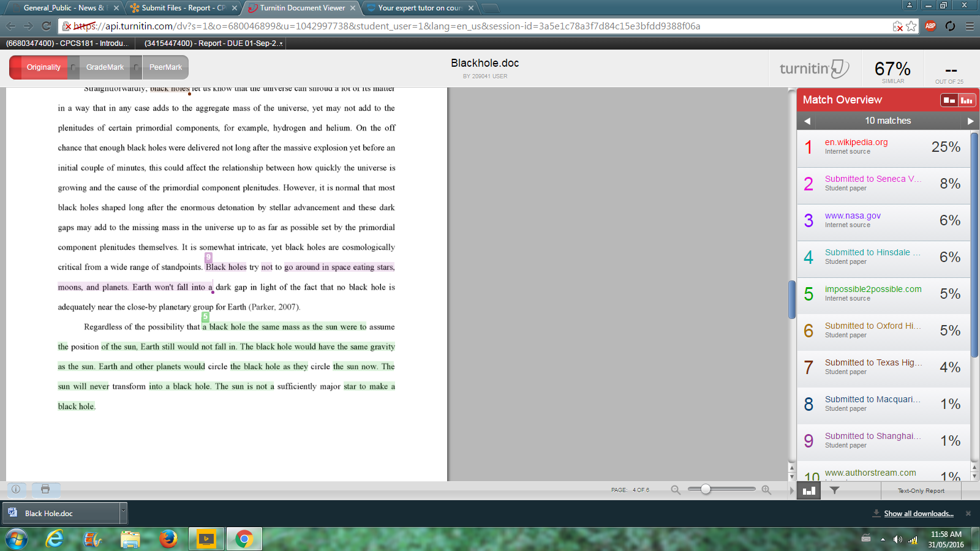The height and width of the screenshot is (551, 980).
Task: Go to next match with right arrow
Action: [x=970, y=121]
